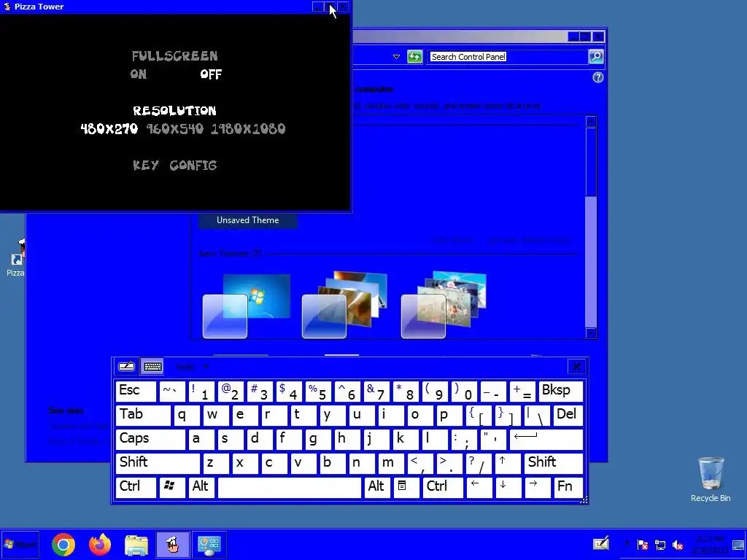Launch Firefox from taskbar
The image size is (747, 560).
pos(99,544)
